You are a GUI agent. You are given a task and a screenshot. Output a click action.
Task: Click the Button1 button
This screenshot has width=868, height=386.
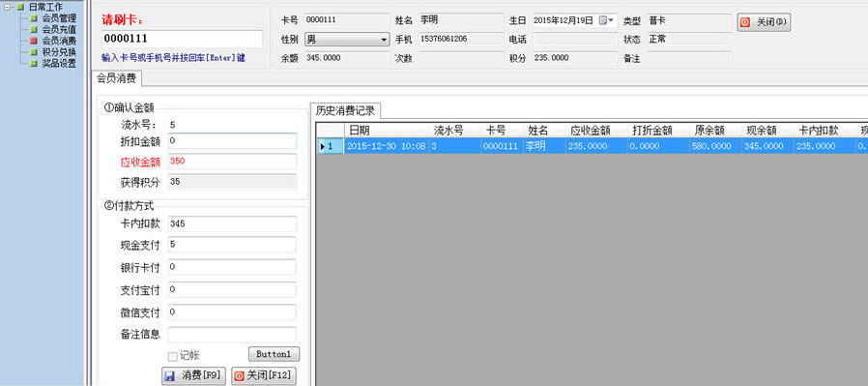click(x=274, y=354)
